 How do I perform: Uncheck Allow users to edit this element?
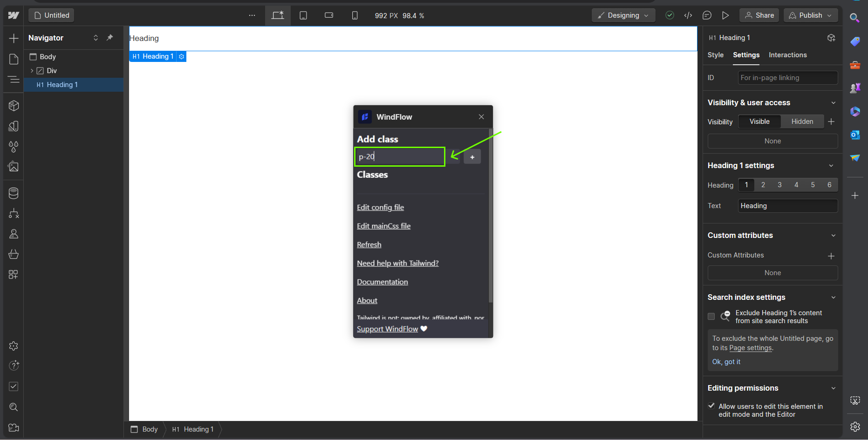pos(711,406)
